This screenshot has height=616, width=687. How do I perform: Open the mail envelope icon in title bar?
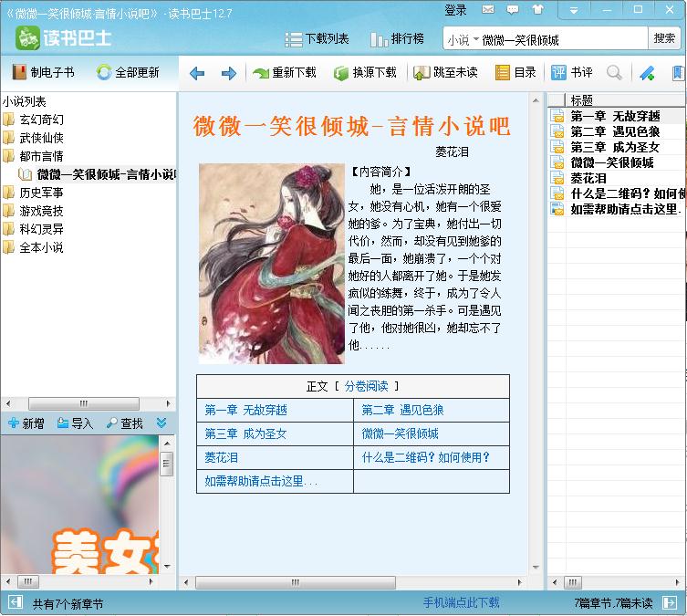coord(487,10)
